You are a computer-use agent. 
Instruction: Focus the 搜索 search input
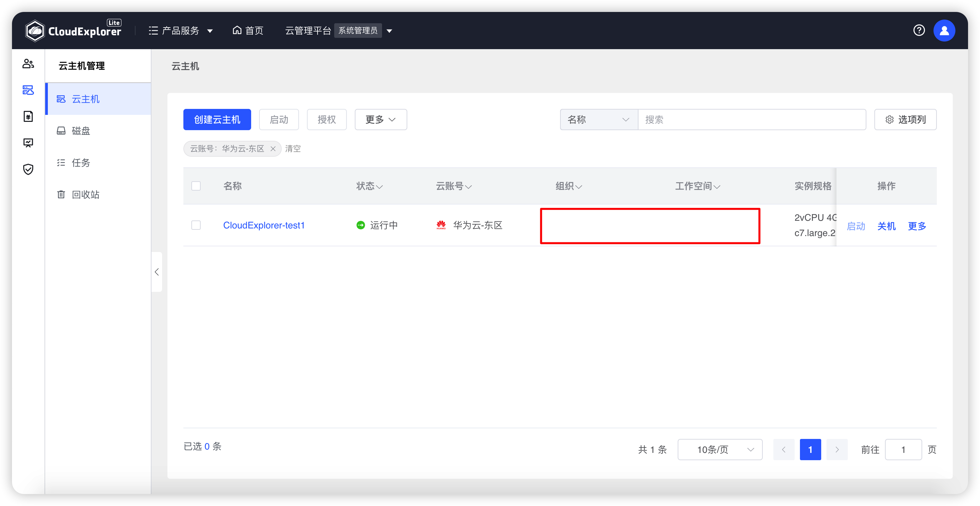(x=751, y=120)
